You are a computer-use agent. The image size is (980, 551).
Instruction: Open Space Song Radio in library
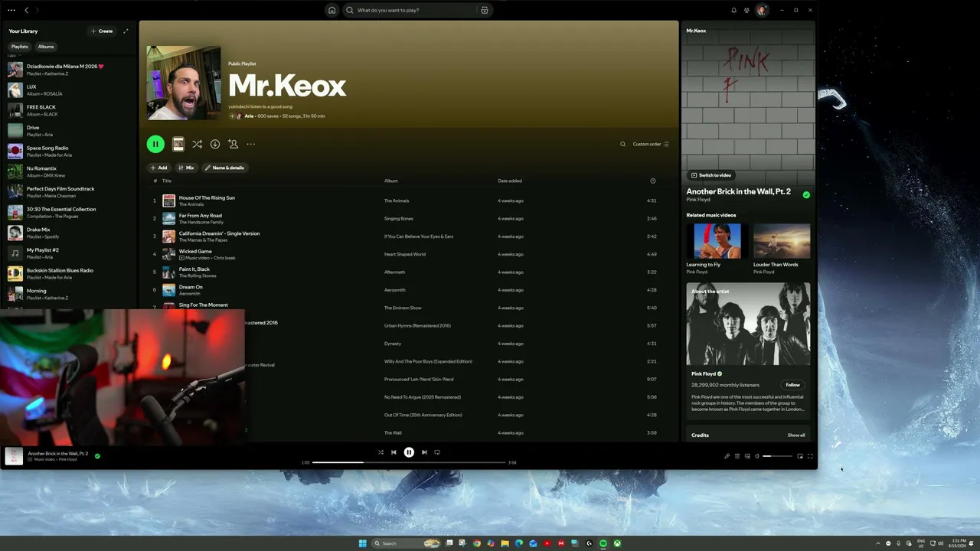[69, 152]
